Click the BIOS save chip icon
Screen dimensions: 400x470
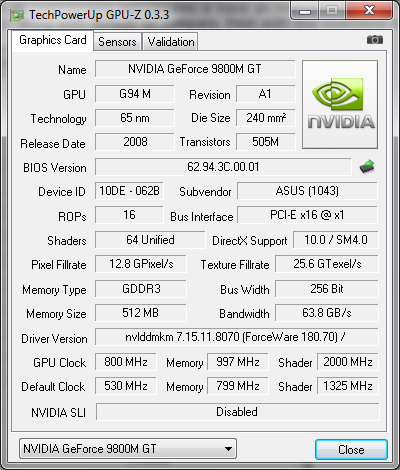367,167
